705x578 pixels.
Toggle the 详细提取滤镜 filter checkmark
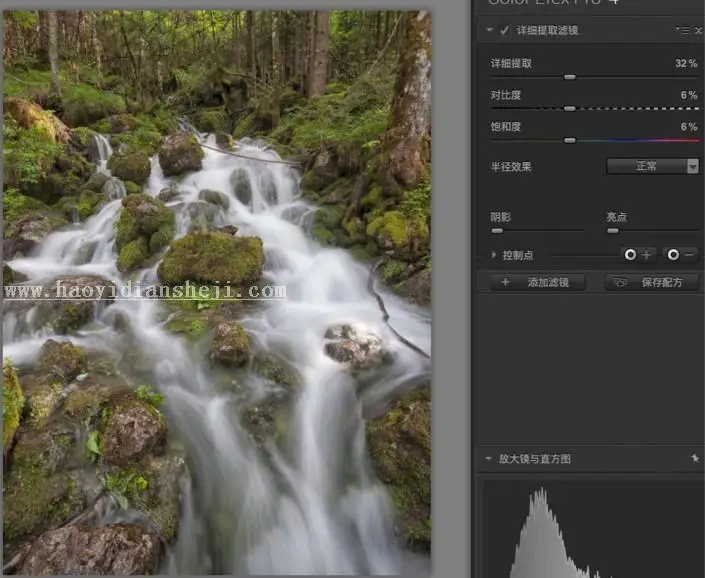click(504, 30)
